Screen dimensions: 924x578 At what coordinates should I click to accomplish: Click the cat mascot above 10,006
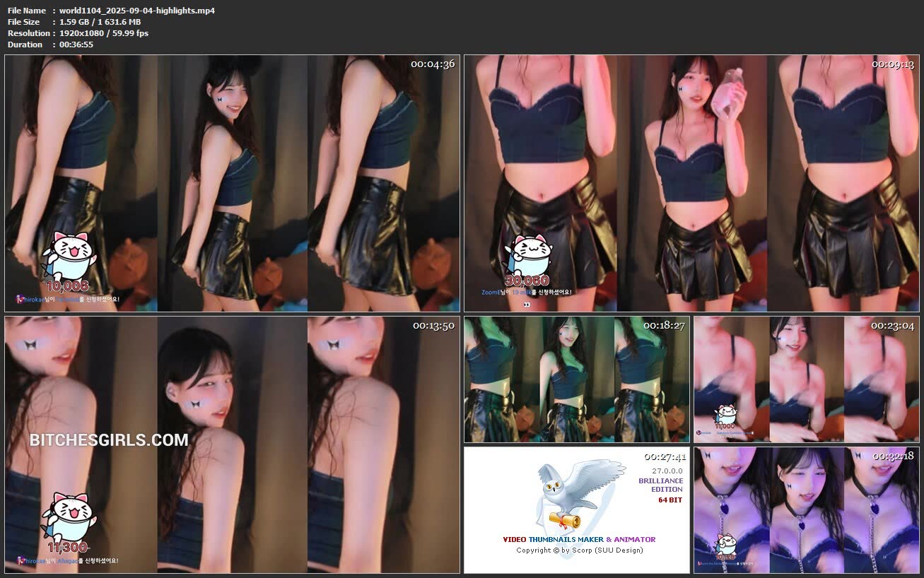(x=69, y=256)
